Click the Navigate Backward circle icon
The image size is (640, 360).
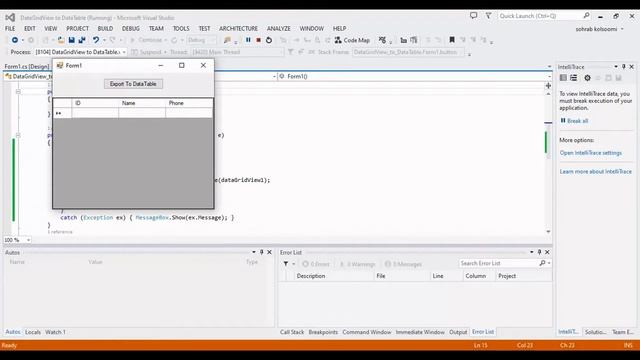(x=15, y=40)
